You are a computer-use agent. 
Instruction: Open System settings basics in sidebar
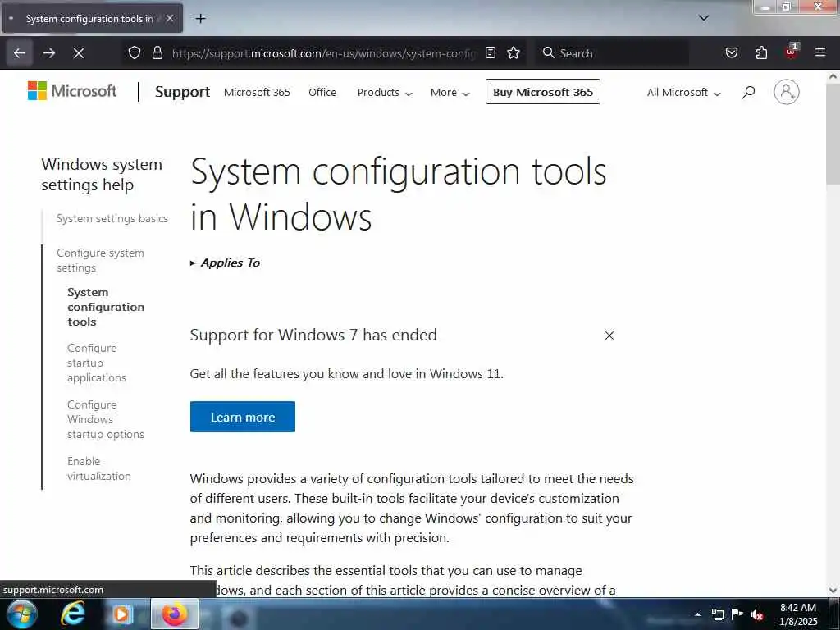coord(112,218)
